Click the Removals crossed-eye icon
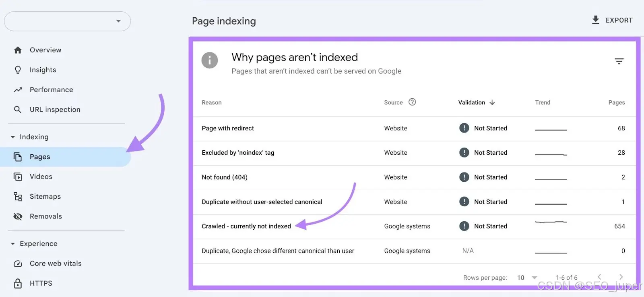The height and width of the screenshot is (297, 644). pyautogui.click(x=18, y=216)
